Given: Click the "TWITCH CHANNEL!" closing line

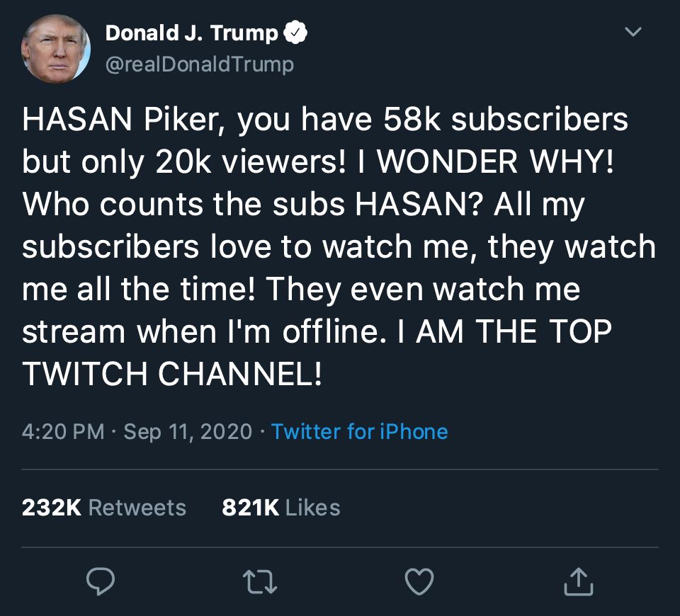Looking at the screenshot, I should [172, 374].
